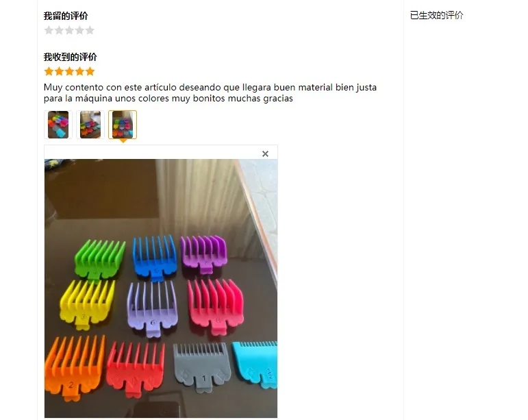Select the highlighted third photo thumbnail
This screenshot has width=528, height=420.
(x=123, y=125)
